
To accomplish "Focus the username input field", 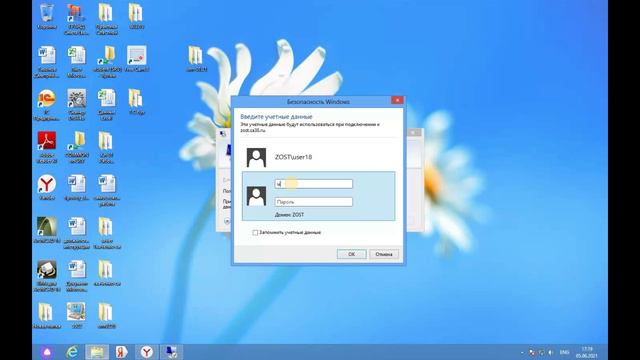I will pyautogui.click(x=313, y=184).
